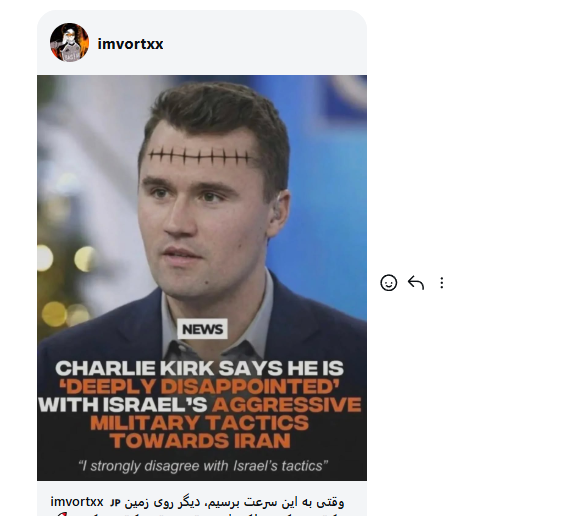The image size is (570, 516).
Task: Click the Persian caption text below the image
Action: (x=234, y=502)
